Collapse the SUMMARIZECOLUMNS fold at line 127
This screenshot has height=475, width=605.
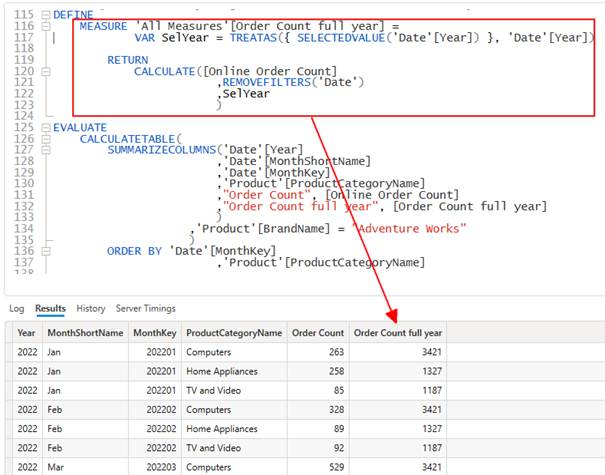[x=46, y=150]
